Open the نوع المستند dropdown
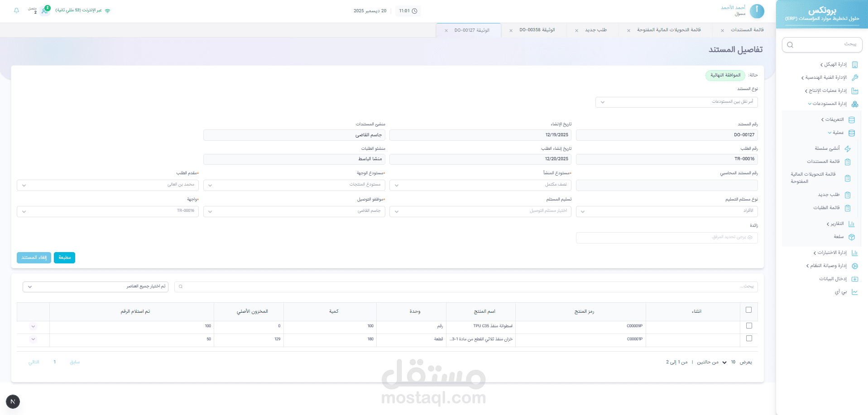This screenshot has height=415, width=868. coord(676,102)
